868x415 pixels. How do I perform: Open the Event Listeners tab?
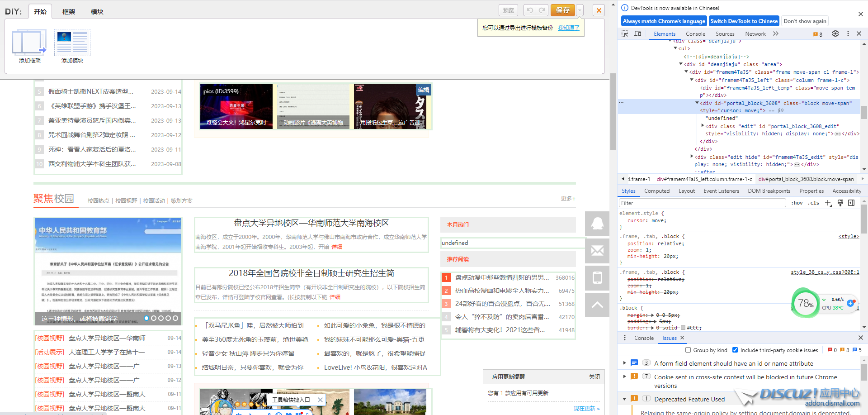pos(721,191)
